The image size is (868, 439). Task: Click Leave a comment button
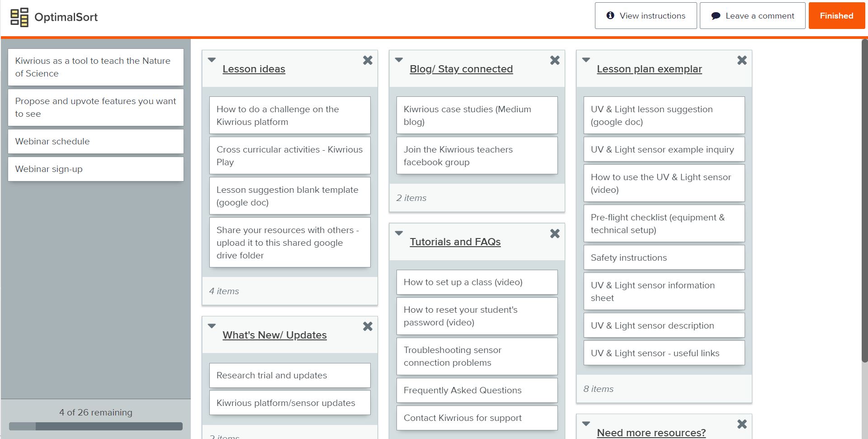(x=752, y=16)
